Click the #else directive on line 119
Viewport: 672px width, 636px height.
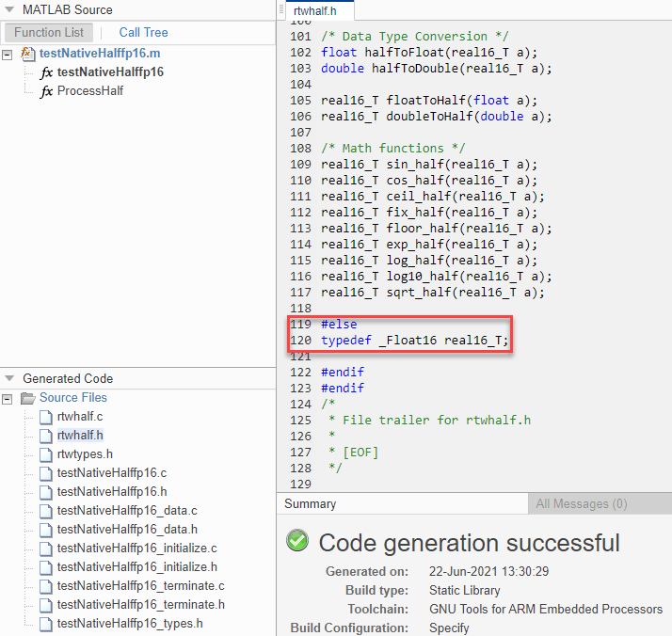click(x=339, y=325)
